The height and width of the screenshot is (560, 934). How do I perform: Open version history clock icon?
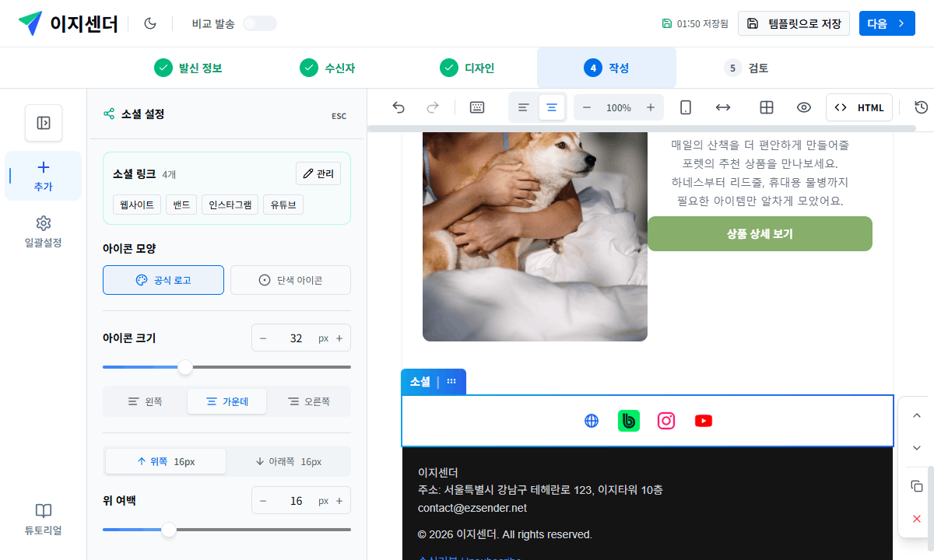pyautogui.click(x=922, y=107)
